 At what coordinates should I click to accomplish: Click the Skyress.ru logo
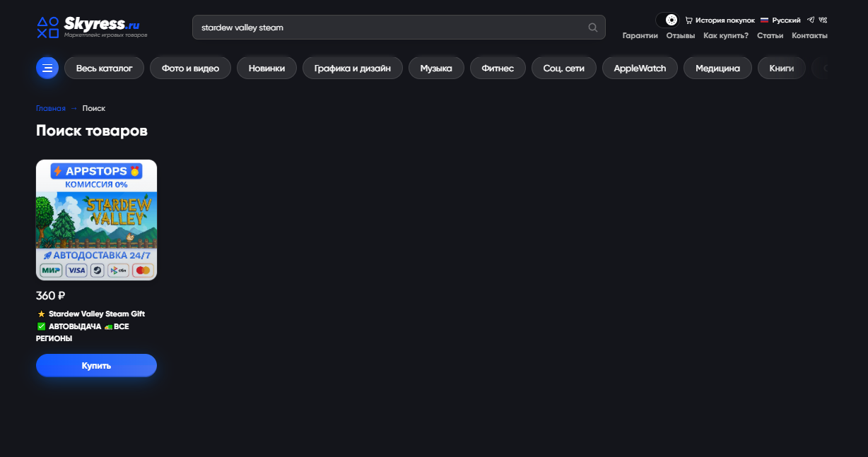(92, 28)
